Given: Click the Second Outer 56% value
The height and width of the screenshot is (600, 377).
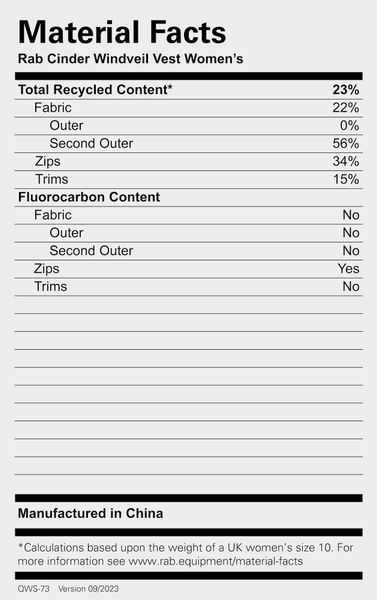Looking at the screenshot, I should click(346, 143).
